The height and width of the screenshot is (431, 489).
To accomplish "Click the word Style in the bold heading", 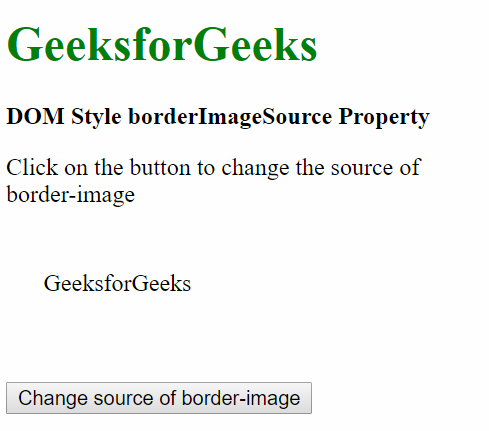I will (x=96, y=117).
